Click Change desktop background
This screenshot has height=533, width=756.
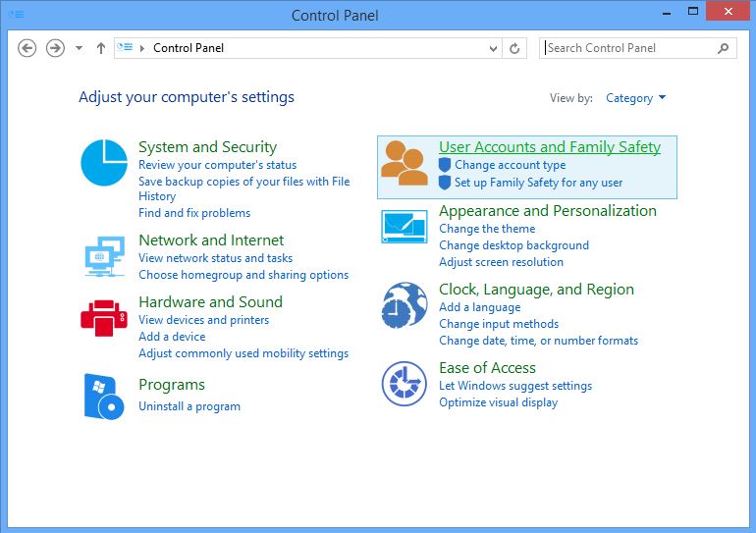coord(513,245)
